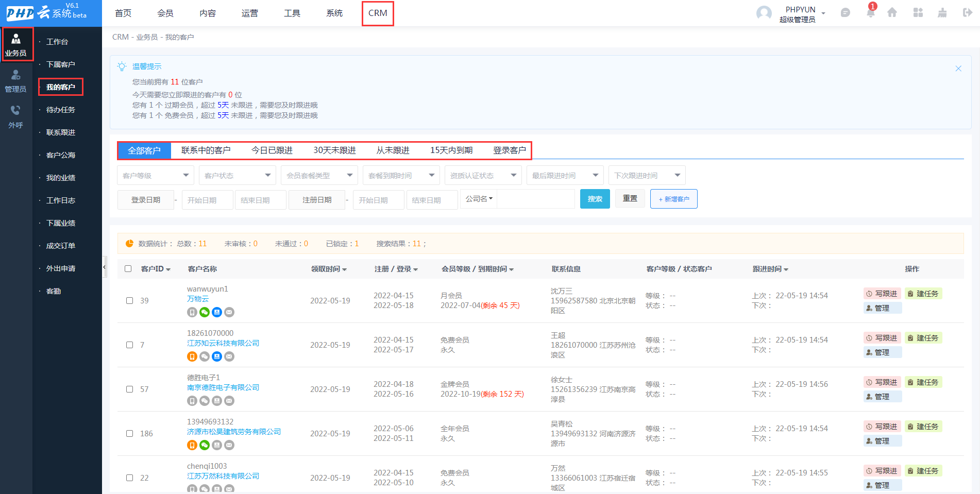Open the chat message icon in header
980x494 pixels.
[846, 13]
